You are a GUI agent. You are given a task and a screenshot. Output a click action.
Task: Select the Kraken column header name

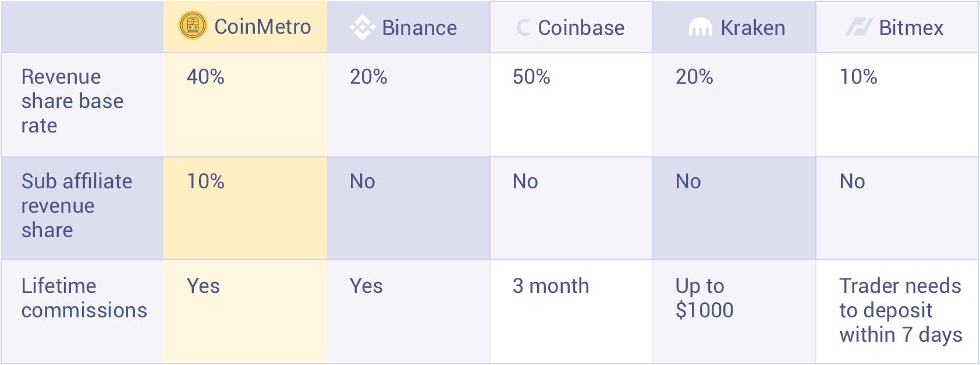click(x=752, y=28)
